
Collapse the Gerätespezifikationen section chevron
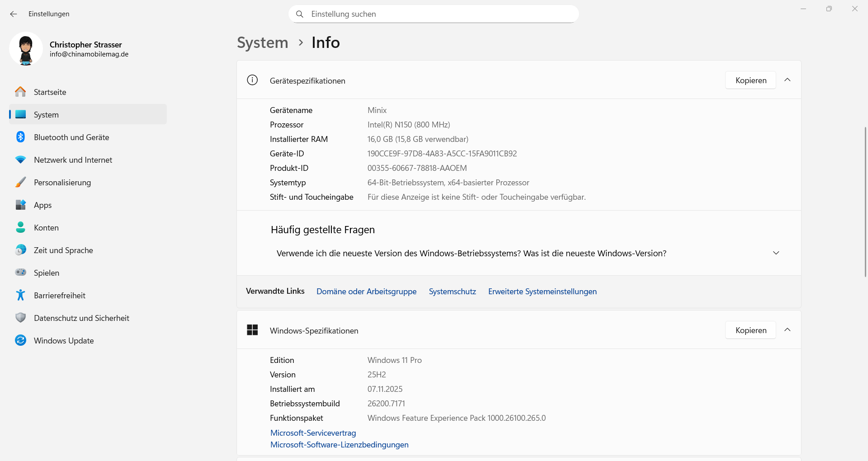[x=787, y=80]
